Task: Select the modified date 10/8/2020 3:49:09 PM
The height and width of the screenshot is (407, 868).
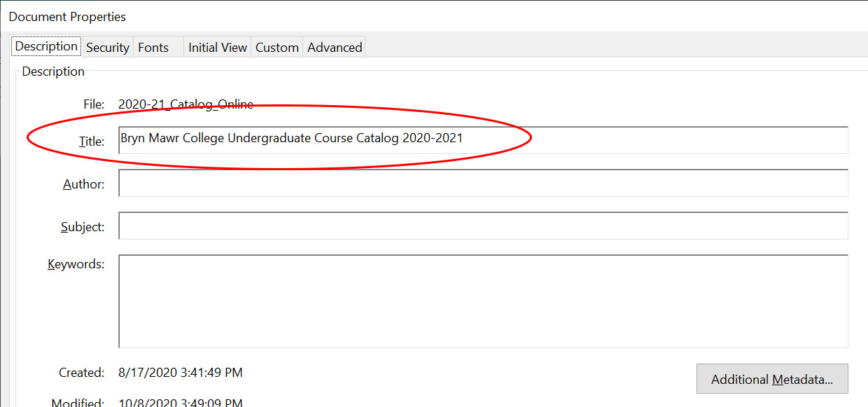Action: pos(181,403)
